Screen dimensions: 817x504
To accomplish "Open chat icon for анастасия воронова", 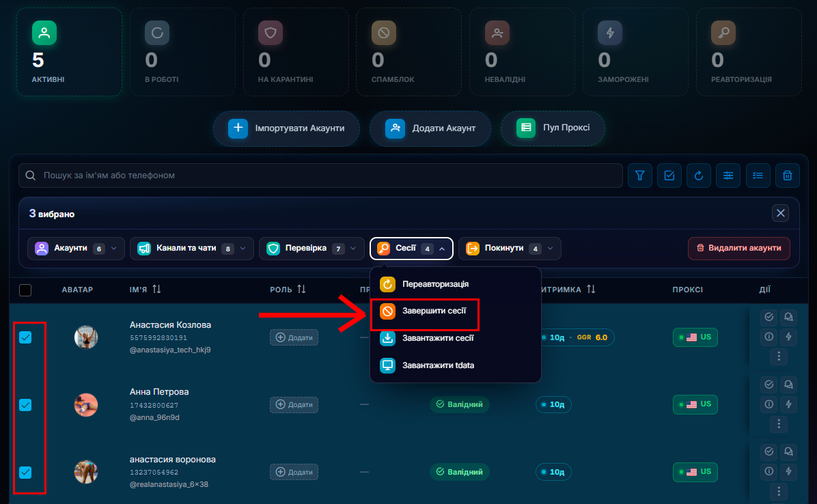I will point(789,451).
